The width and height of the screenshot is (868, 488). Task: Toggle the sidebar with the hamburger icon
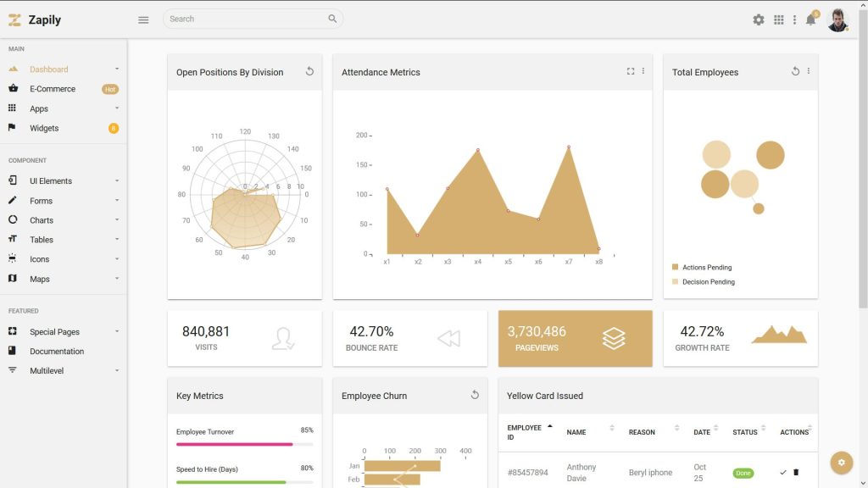point(143,19)
